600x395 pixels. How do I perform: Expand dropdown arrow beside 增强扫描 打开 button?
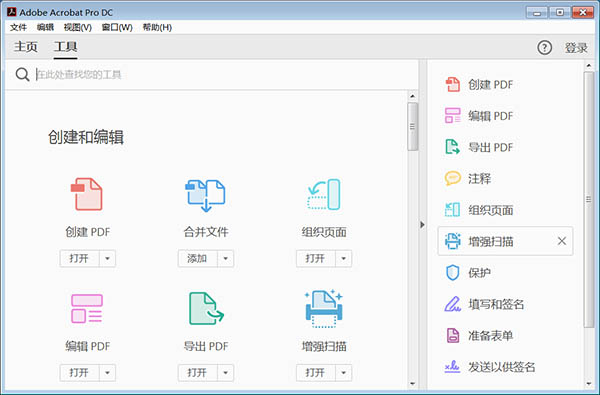pyautogui.click(x=344, y=372)
